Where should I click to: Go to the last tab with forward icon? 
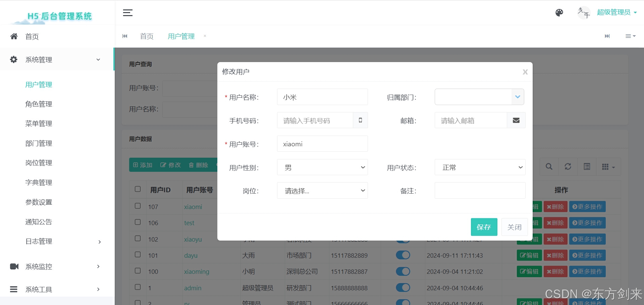607,36
